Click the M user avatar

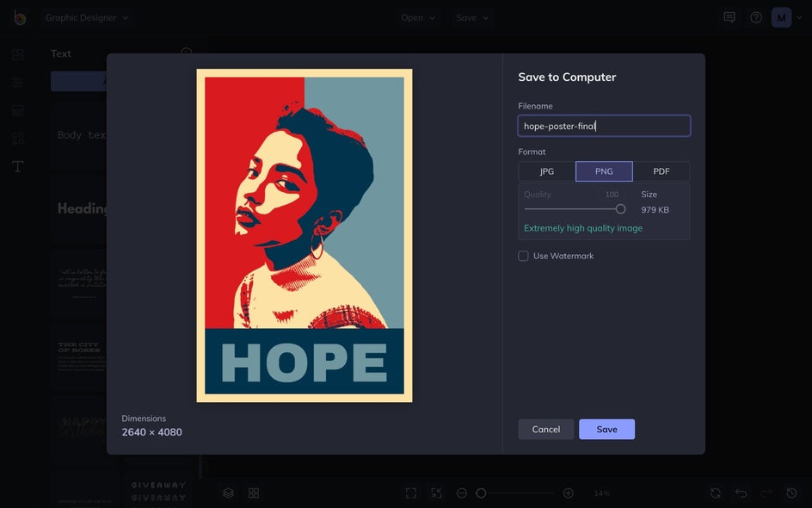781,17
